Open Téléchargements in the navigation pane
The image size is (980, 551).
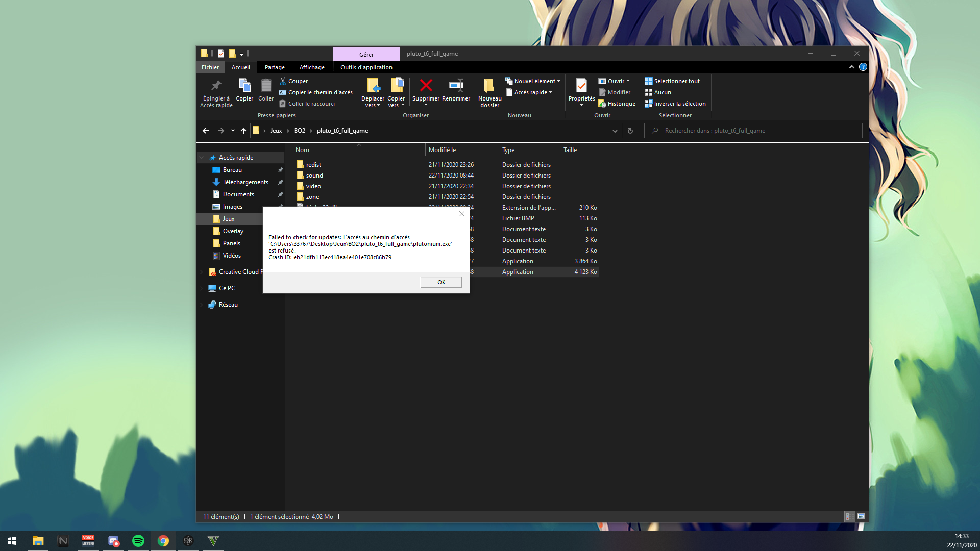pos(246,182)
